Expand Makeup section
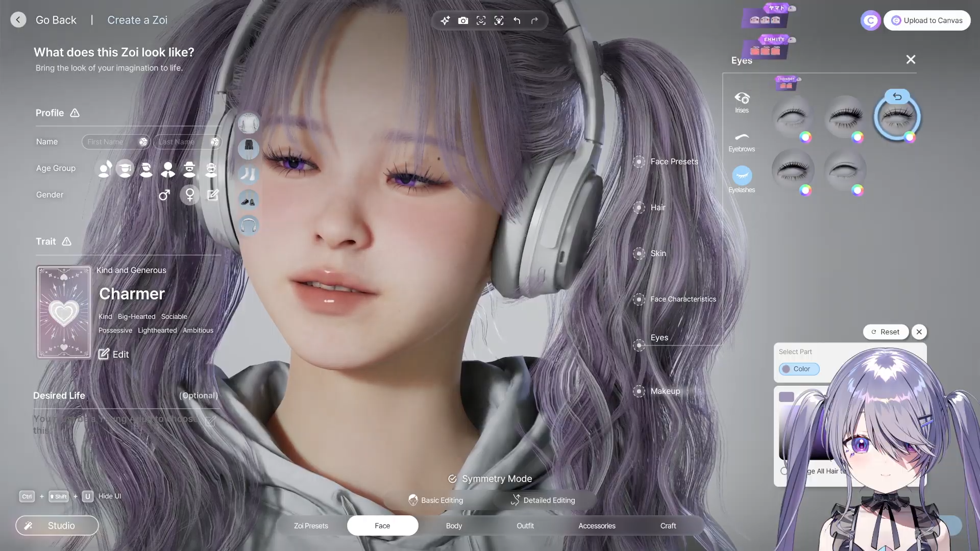Image resolution: width=980 pixels, height=551 pixels. point(656,391)
